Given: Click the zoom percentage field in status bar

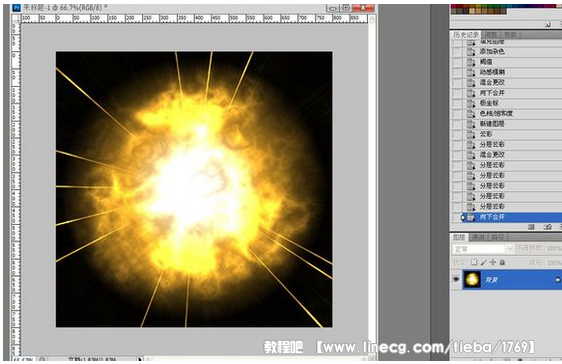Looking at the screenshot, I should pos(24,359).
